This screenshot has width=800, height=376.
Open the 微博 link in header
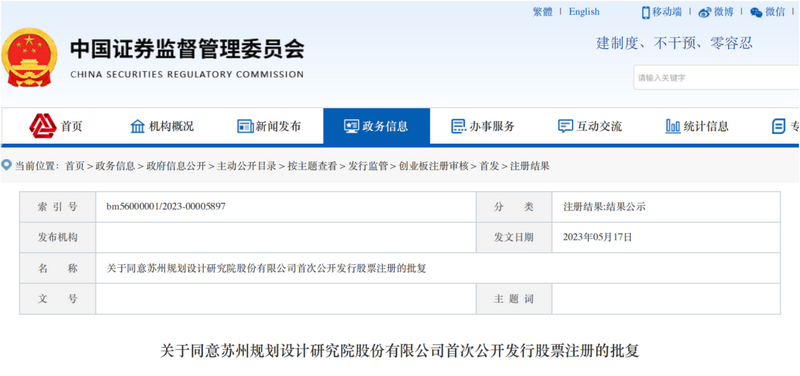[723, 12]
